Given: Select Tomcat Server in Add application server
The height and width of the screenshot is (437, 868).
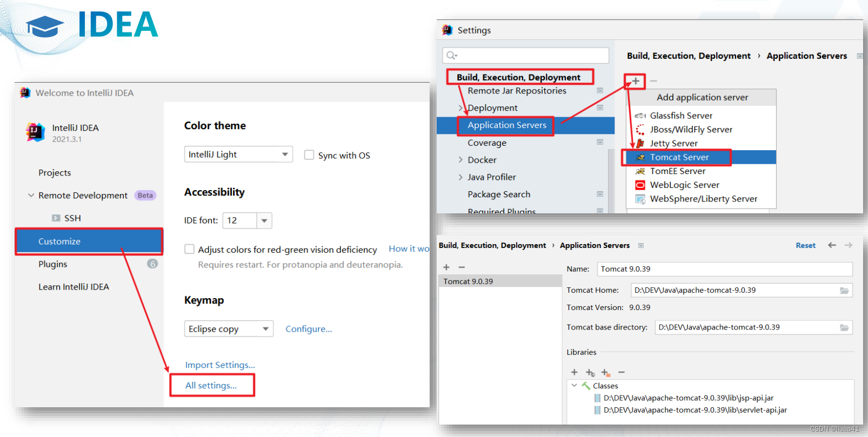Looking at the screenshot, I should pos(701,157).
